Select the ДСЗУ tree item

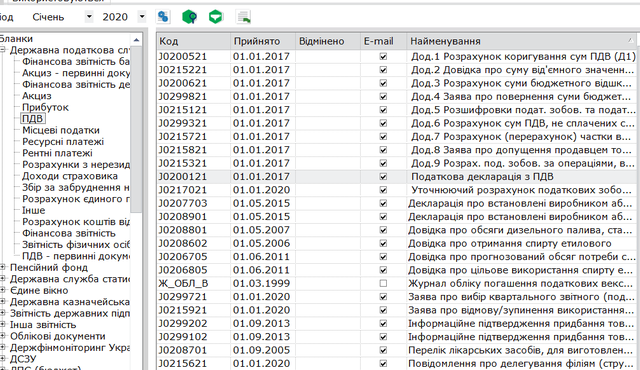(x=23, y=359)
